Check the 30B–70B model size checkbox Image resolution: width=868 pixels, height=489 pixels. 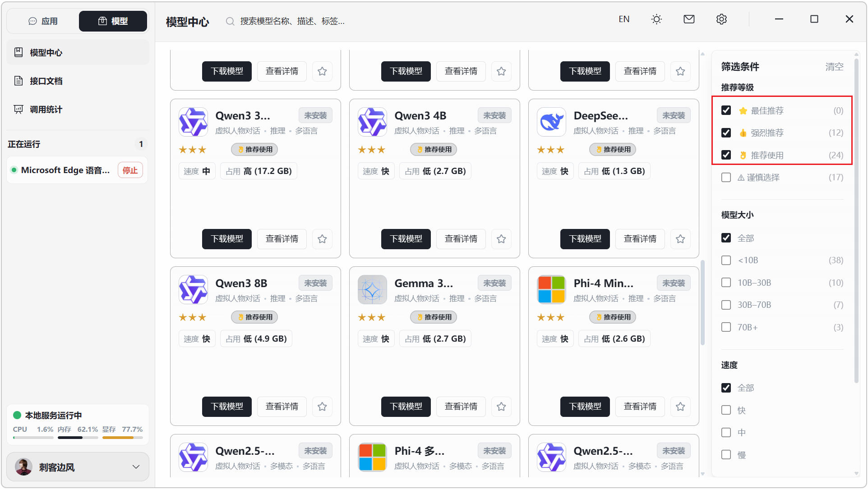726,305
